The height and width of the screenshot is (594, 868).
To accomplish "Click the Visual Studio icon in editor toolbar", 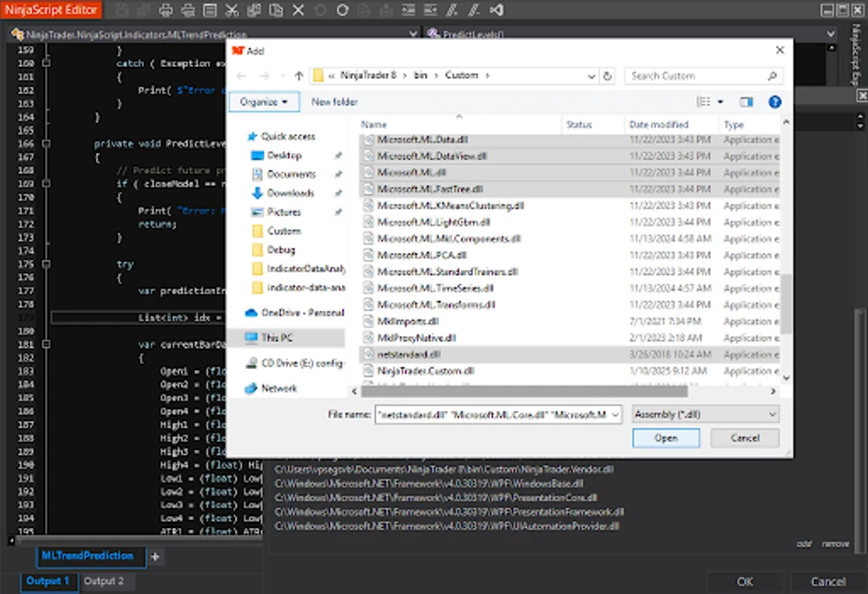I will [x=496, y=10].
